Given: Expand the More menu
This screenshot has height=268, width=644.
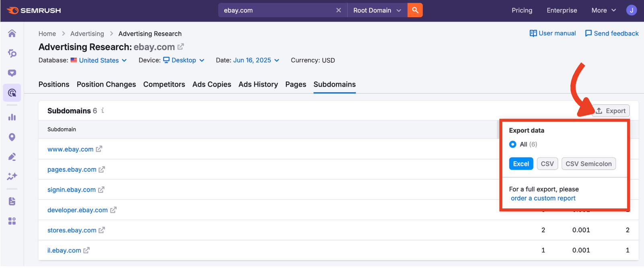Looking at the screenshot, I should (603, 10).
